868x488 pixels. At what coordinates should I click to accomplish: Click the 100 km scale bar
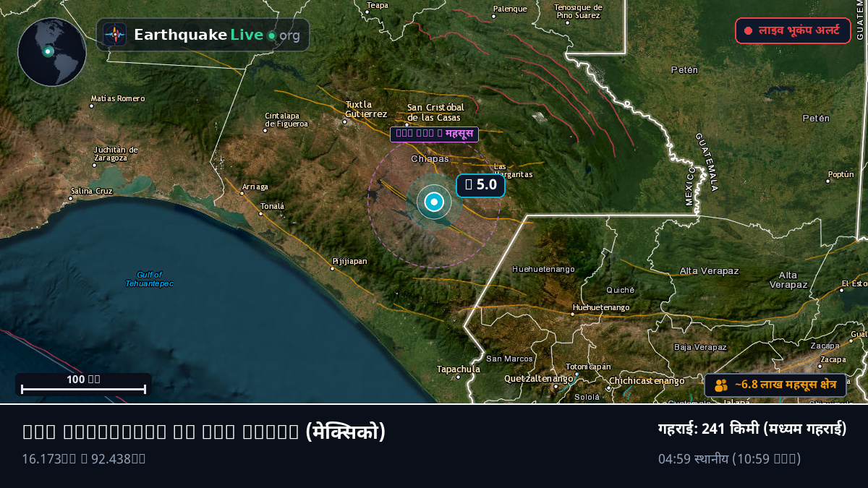[x=83, y=384]
